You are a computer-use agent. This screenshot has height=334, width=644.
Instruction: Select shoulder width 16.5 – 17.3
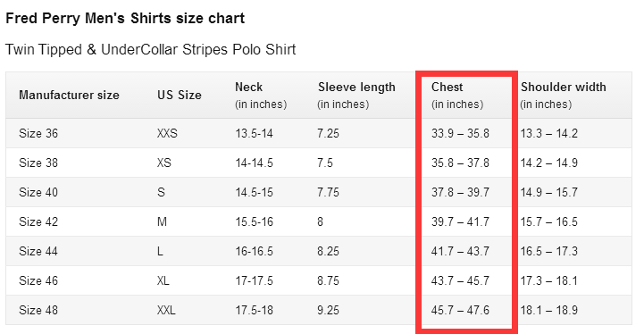tap(549, 251)
